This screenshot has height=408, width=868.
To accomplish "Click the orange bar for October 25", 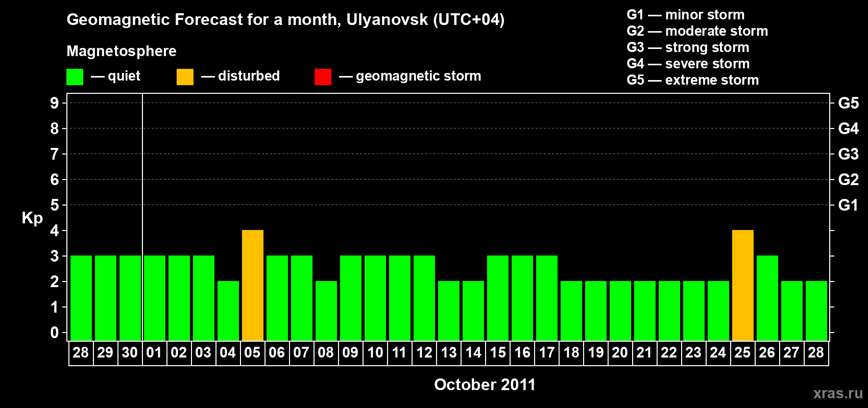I will point(743,286).
